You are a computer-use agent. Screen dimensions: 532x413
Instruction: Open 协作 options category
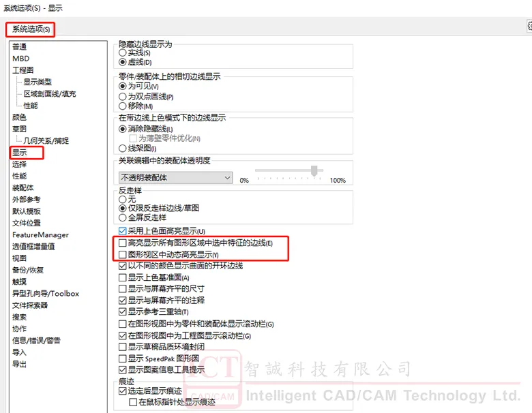[x=19, y=329]
